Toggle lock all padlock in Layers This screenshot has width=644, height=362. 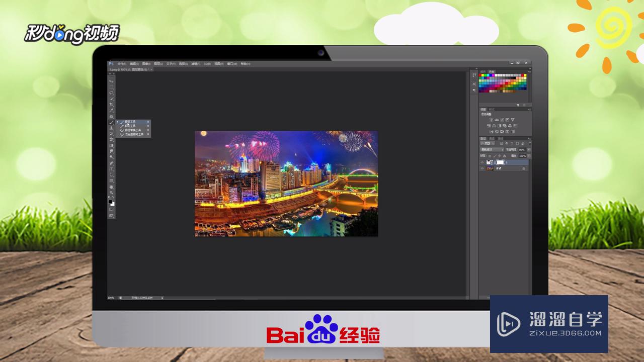pos(504,156)
